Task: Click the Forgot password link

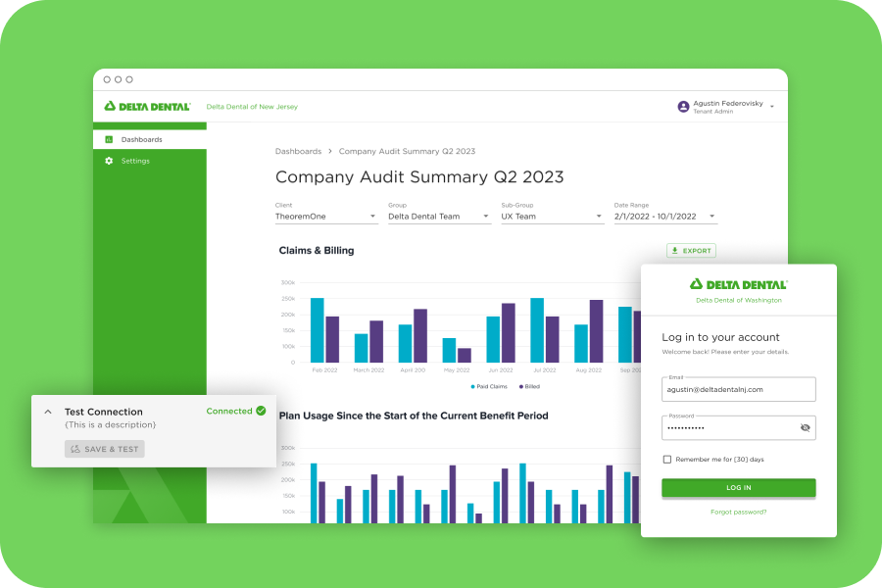Action: [x=738, y=512]
